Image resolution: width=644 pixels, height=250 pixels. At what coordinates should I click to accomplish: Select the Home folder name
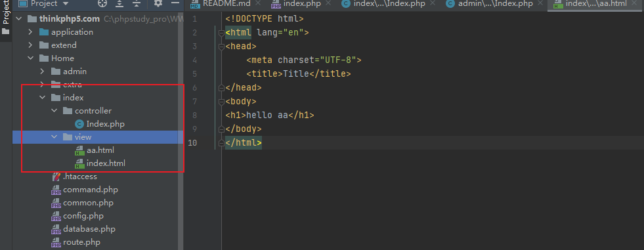tap(62, 58)
